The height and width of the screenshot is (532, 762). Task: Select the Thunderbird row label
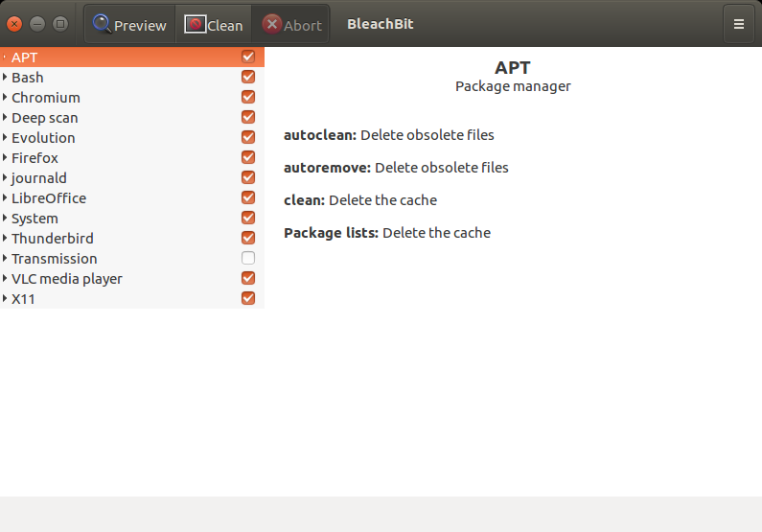(53, 239)
